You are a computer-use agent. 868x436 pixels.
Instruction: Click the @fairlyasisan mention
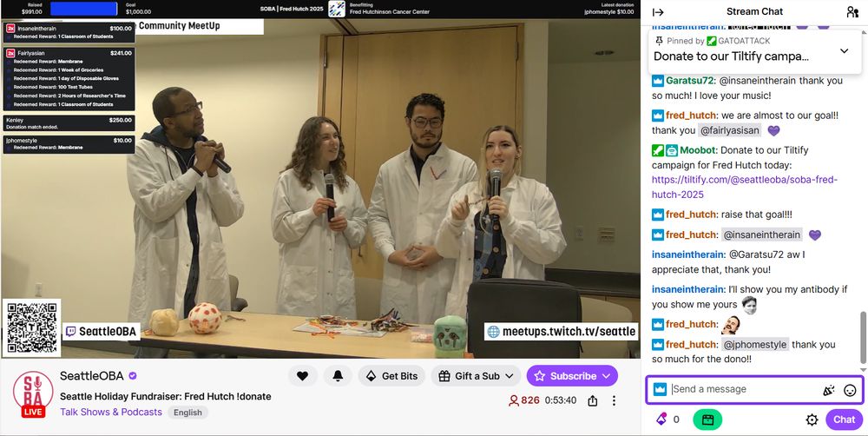tap(729, 131)
